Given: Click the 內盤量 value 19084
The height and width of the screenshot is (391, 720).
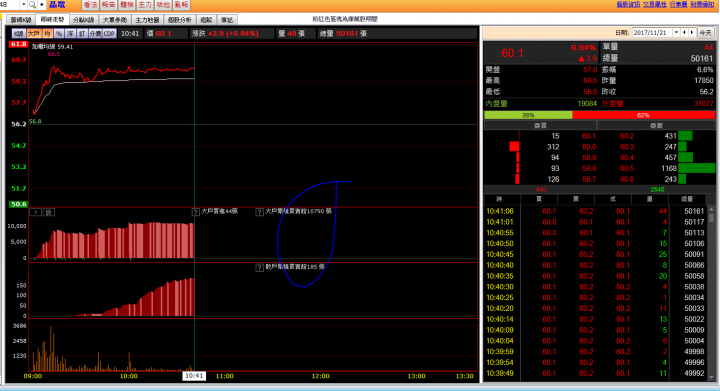Looking at the screenshot, I should (x=587, y=104).
